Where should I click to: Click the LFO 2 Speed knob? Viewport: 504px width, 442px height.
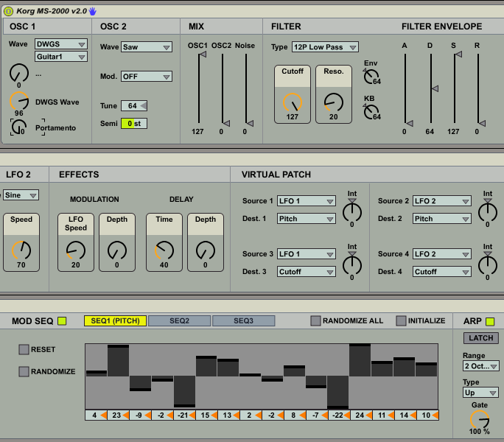tap(21, 250)
